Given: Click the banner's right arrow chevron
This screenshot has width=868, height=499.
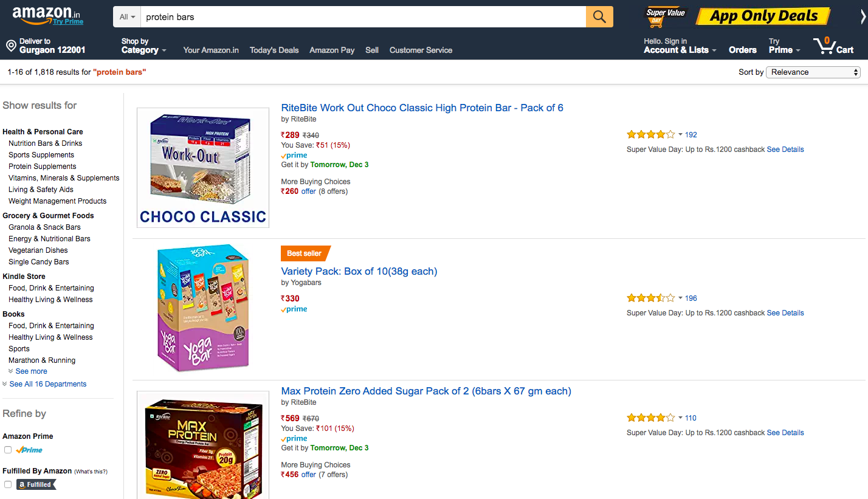Looking at the screenshot, I should point(863,17).
